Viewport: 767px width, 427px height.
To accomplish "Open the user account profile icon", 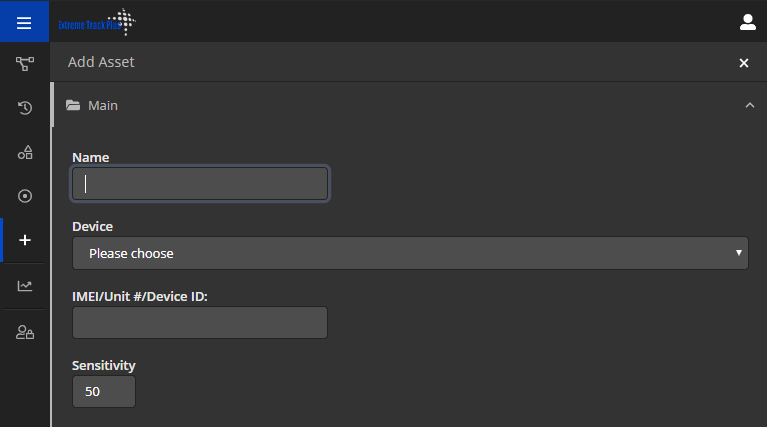I will (x=747, y=22).
